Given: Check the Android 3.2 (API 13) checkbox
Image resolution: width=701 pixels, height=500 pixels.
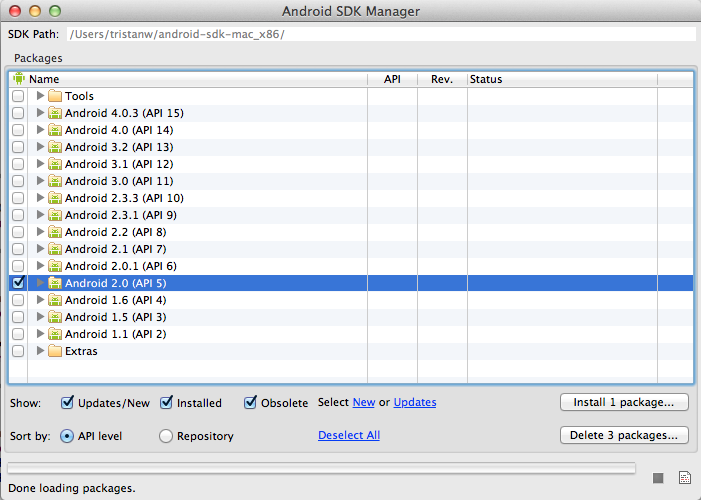Looking at the screenshot, I should [18, 147].
